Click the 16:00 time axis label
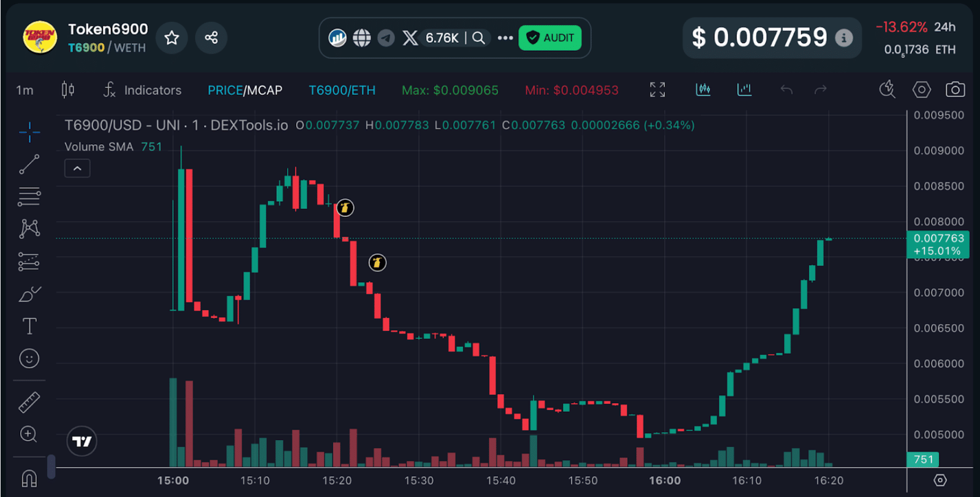This screenshot has width=980, height=497. coord(665,480)
